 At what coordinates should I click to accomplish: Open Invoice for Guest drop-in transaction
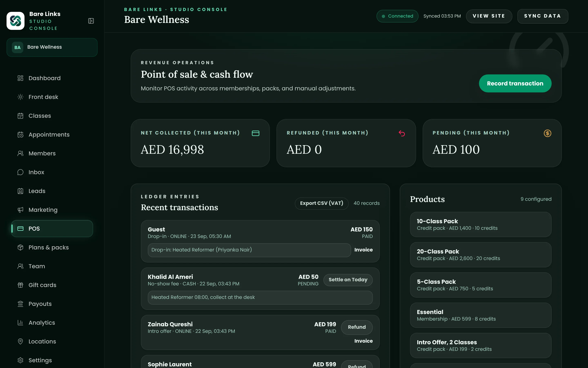tap(363, 250)
